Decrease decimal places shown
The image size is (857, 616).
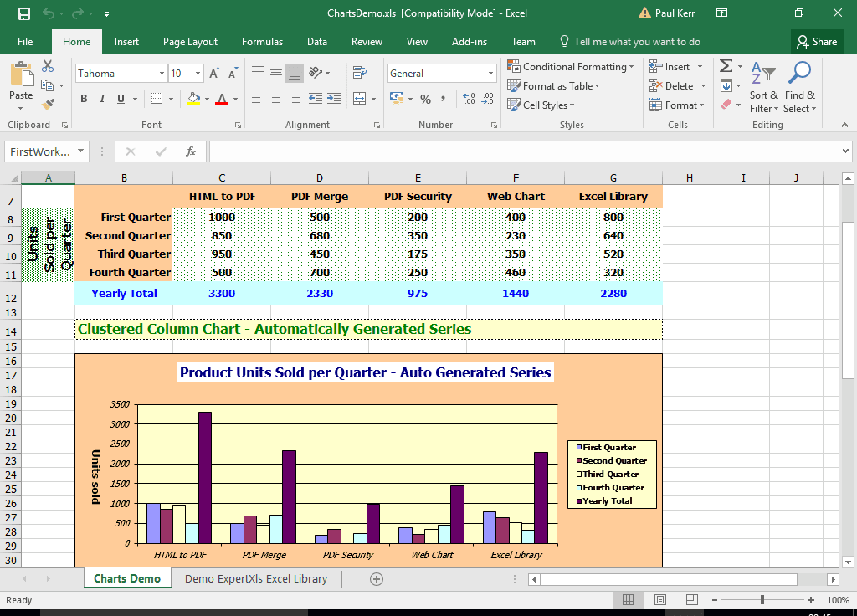point(488,99)
